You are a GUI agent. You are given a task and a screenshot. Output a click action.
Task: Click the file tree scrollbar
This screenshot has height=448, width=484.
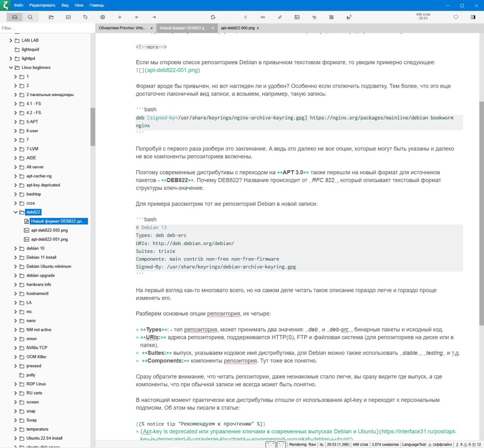(92, 127)
